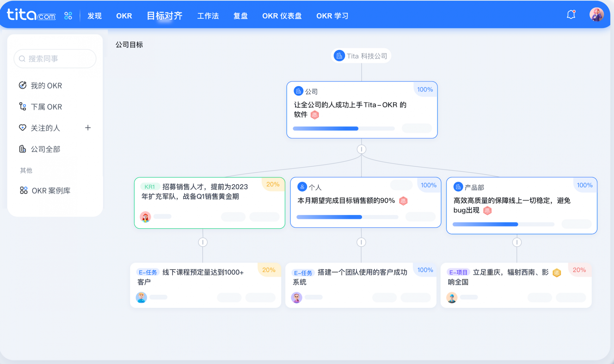This screenshot has width=614, height=364.
Task: Collapse children under 个人 objective
Action: tap(361, 242)
